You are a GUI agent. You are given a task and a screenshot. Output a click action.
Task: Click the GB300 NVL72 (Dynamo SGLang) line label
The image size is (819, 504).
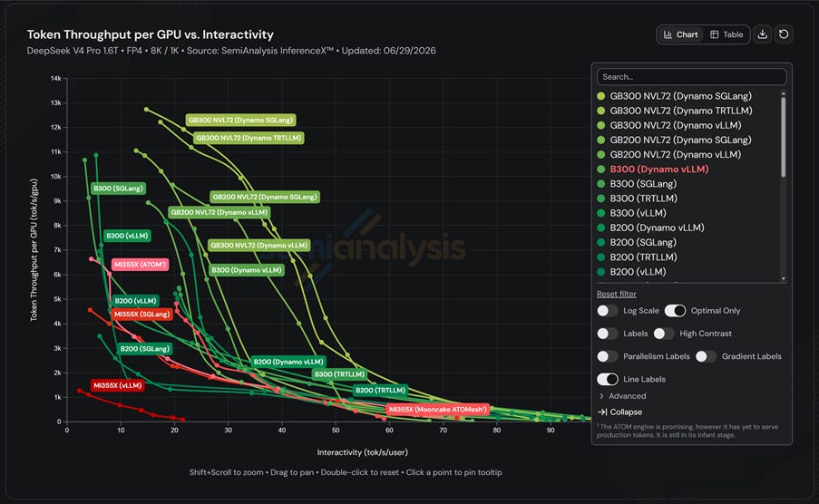tap(240, 121)
